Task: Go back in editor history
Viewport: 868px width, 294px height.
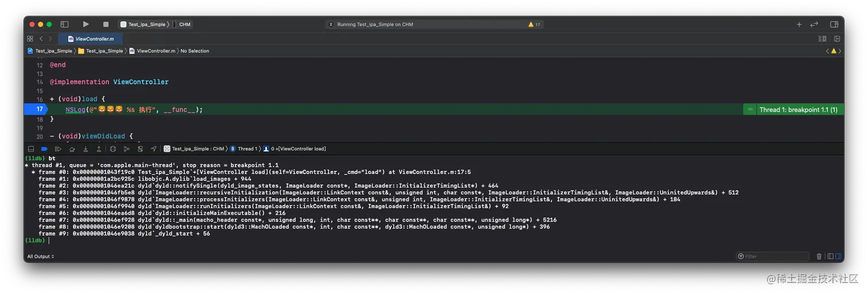Action: (x=41, y=38)
